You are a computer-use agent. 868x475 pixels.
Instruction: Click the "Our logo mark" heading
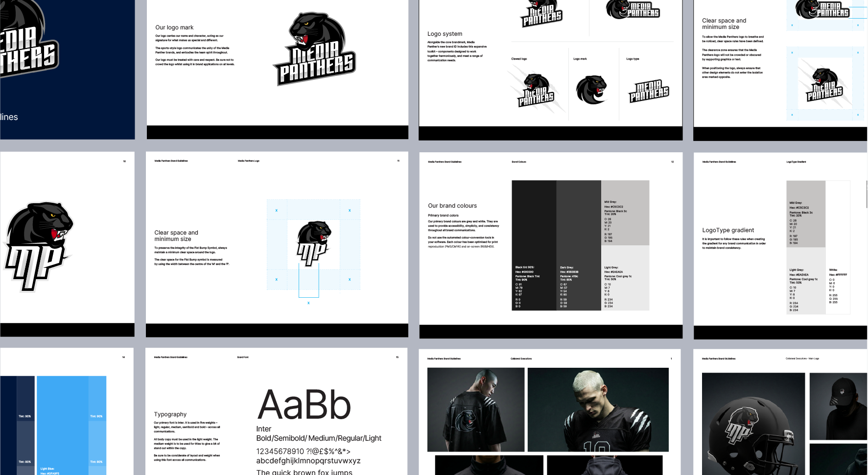(174, 27)
